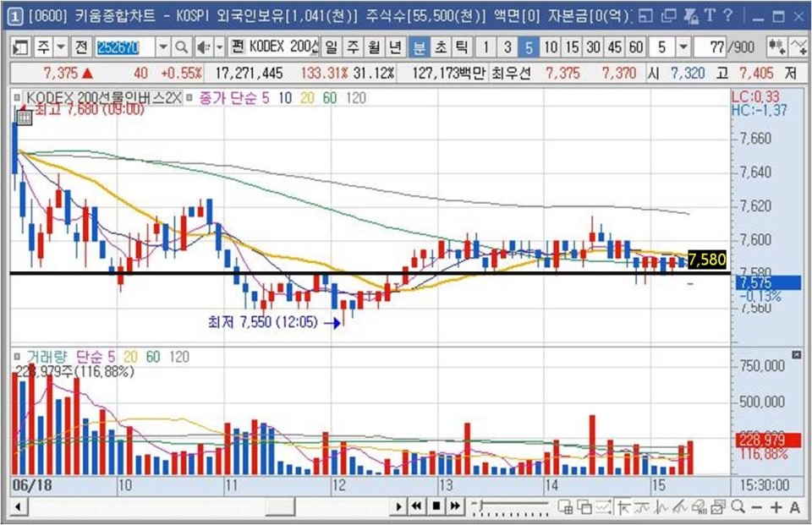Click the plus icon to enlarge chart
The height and width of the screenshot is (525, 812).
776,506
